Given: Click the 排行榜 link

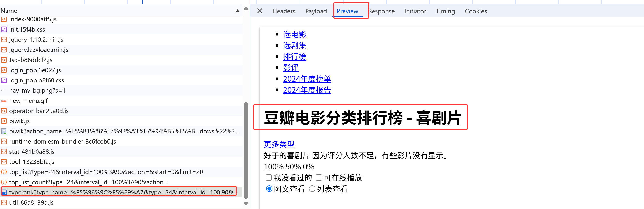Looking at the screenshot, I should coord(294,57).
